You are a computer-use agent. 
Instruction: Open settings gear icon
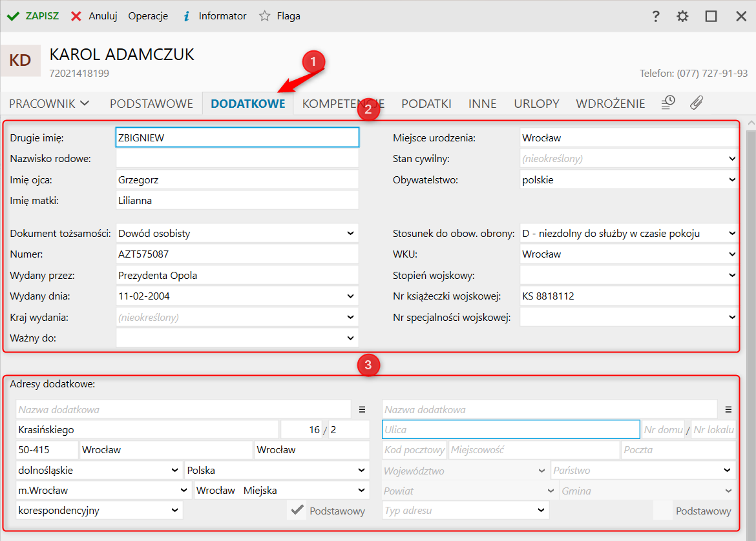pyautogui.click(x=682, y=16)
